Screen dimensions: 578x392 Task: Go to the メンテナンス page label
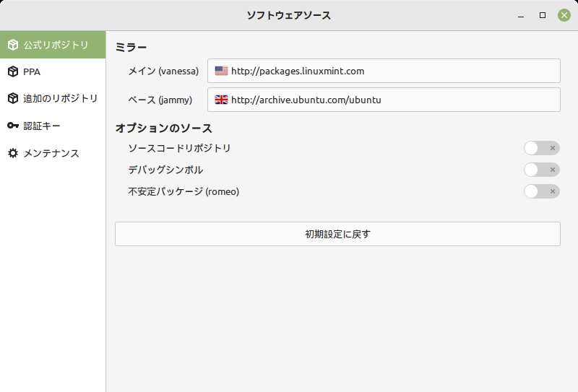(51, 153)
